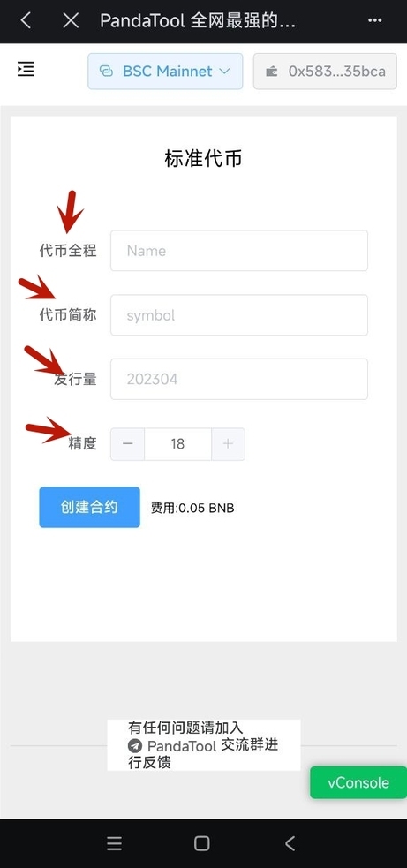Focus the token symbol input field
The image size is (407, 868).
point(239,315)
